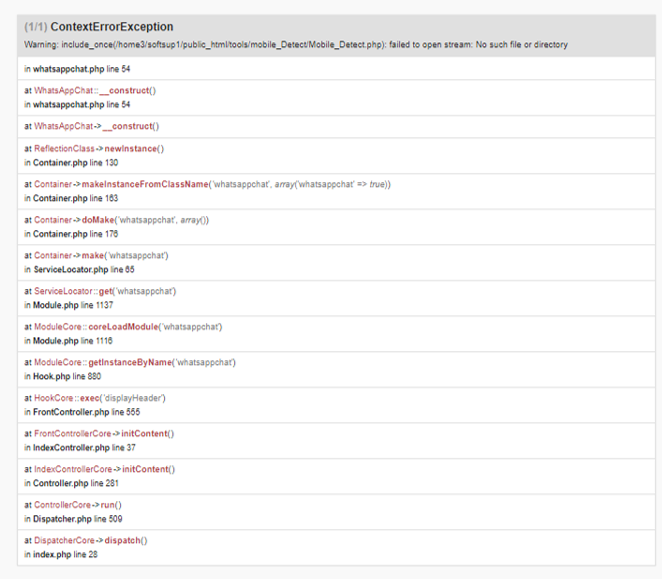
Task: Open the ModuleCore::getInstanceByName trace entry
Action: pos(336,369)
